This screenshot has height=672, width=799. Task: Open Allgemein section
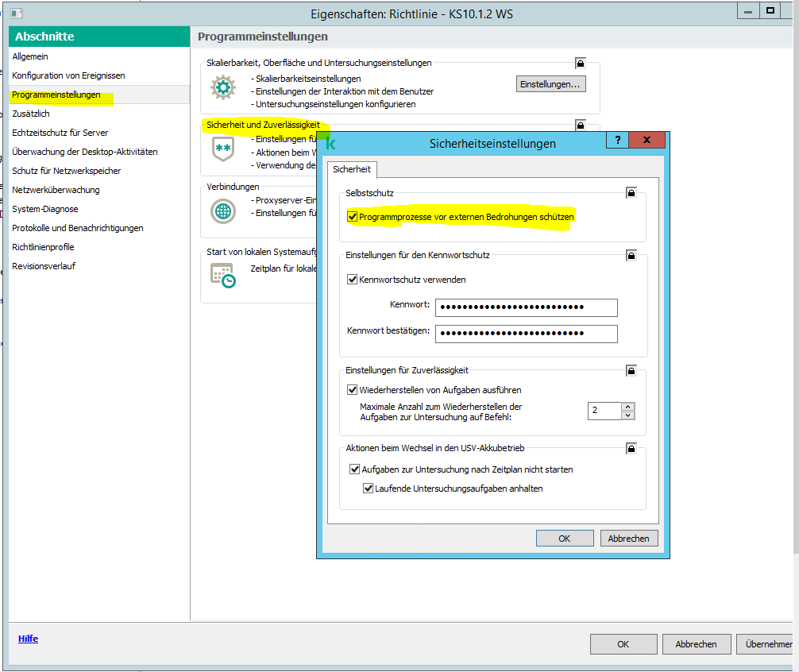point(30,56)
